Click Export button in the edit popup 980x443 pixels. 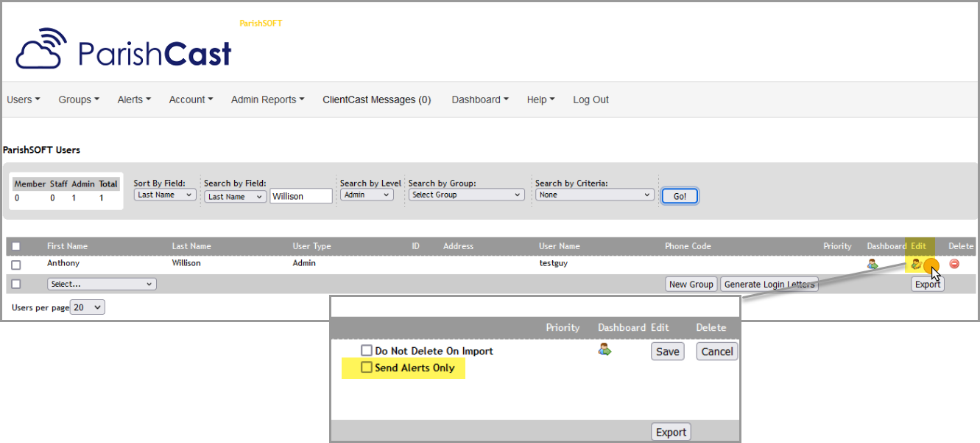pos(671,432)
